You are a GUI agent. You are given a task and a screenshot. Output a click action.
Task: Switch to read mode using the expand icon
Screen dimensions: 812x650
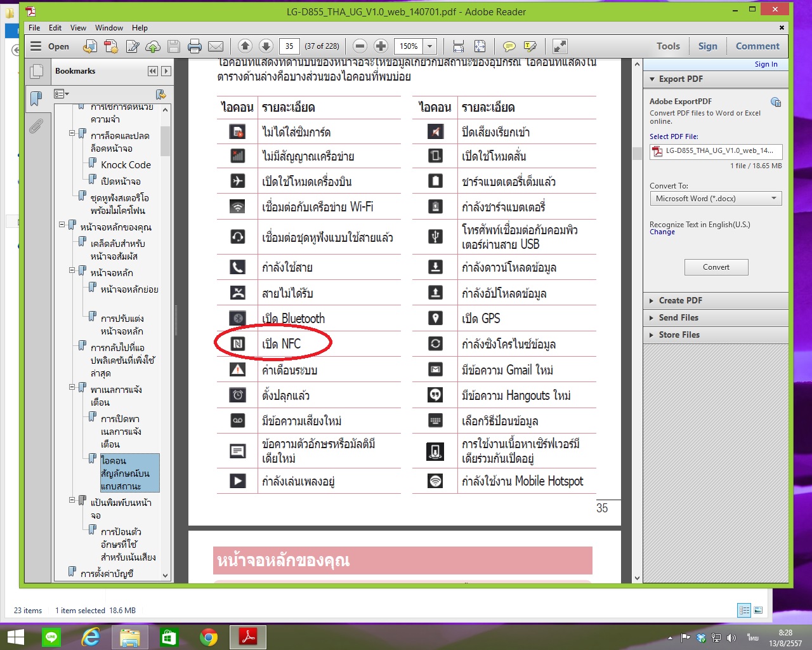[560, 46]
